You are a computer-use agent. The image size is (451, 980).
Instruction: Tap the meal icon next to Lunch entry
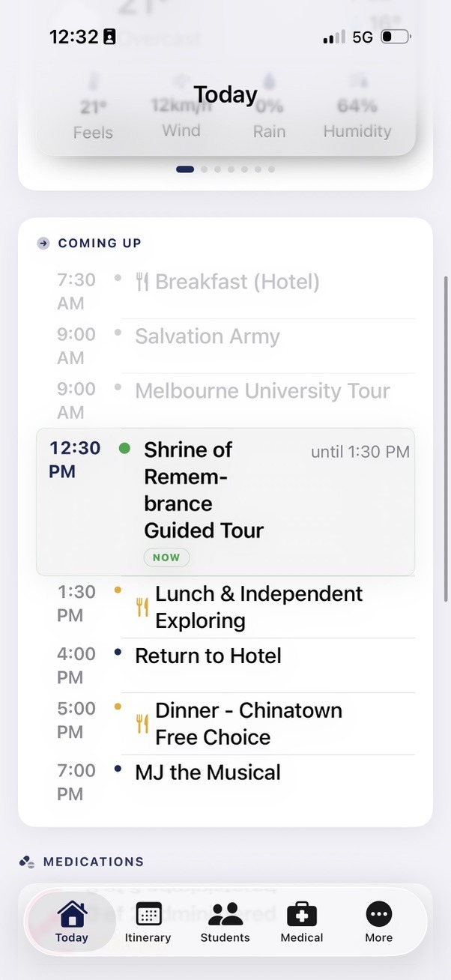(x=141, y=604)
